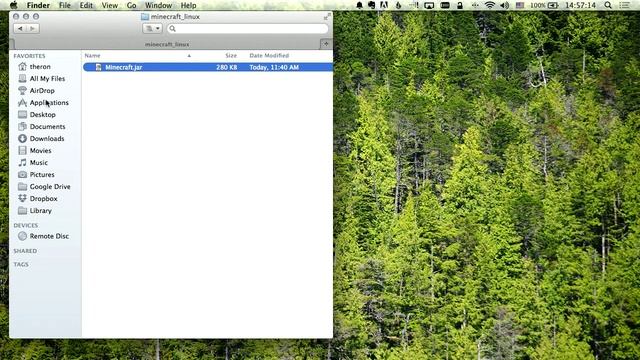
Task: Open the battery status menu
Action: tap(544, 5)
